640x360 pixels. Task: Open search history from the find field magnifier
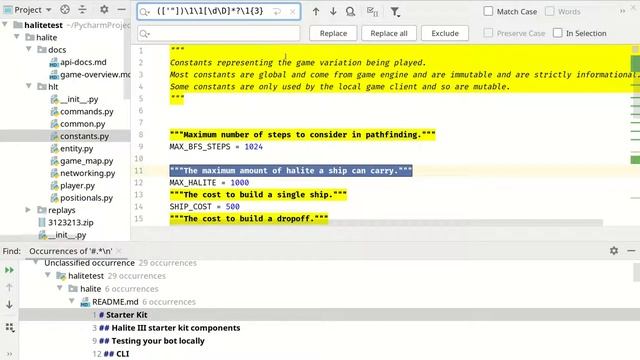tap(144, 12)
